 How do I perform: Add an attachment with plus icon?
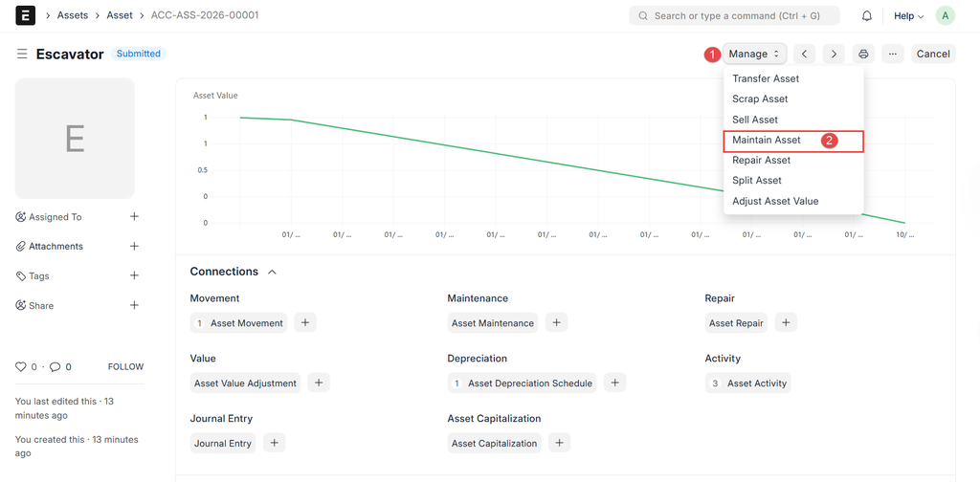(134, 246)
